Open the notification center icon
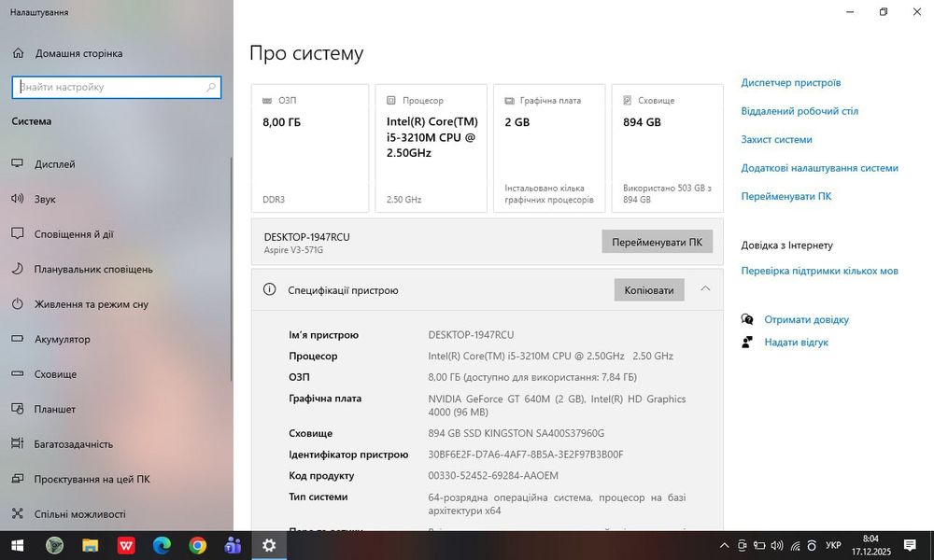 [x=910, y=545]
